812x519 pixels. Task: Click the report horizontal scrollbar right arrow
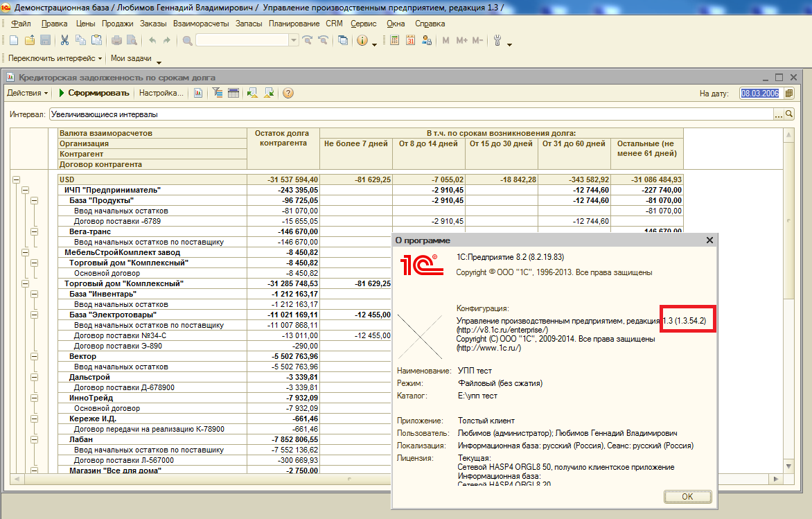click(x=776, y=479)
